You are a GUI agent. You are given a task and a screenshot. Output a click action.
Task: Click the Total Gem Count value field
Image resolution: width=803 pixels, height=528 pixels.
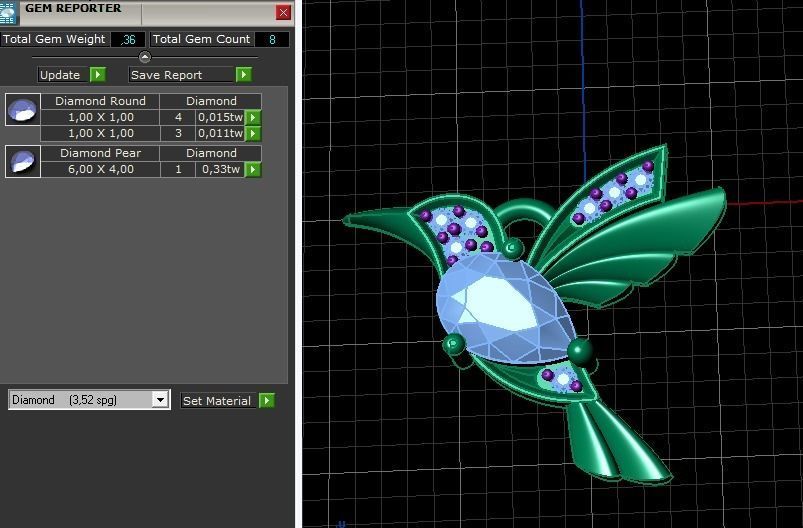click(272, 40)
